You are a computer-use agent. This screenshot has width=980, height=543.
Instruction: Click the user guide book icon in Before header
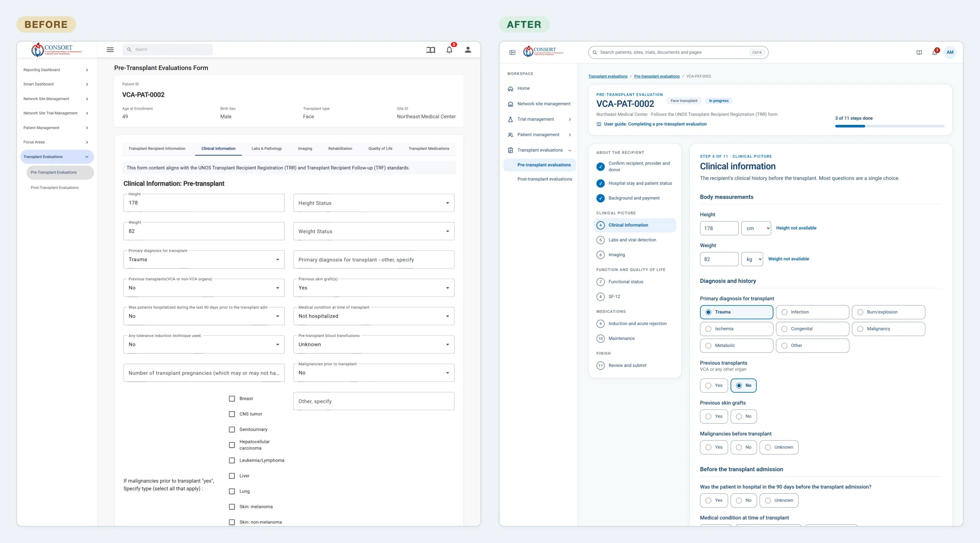[430, 50]
